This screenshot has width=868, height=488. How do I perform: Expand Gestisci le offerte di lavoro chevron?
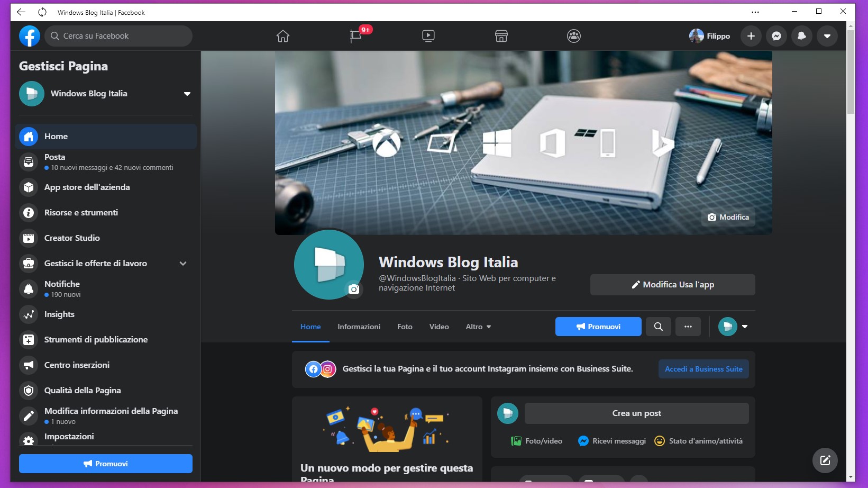click(183, 264)
